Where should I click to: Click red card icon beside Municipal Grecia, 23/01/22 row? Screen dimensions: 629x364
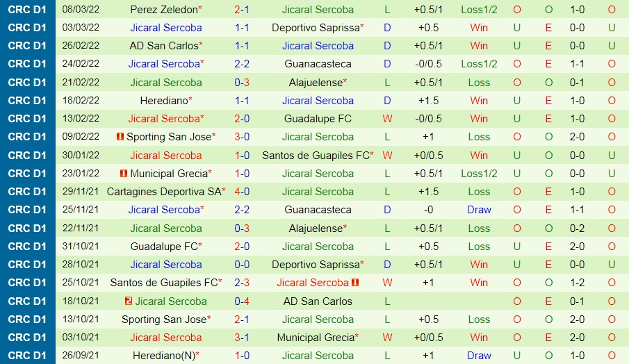(x=124, y=174)
